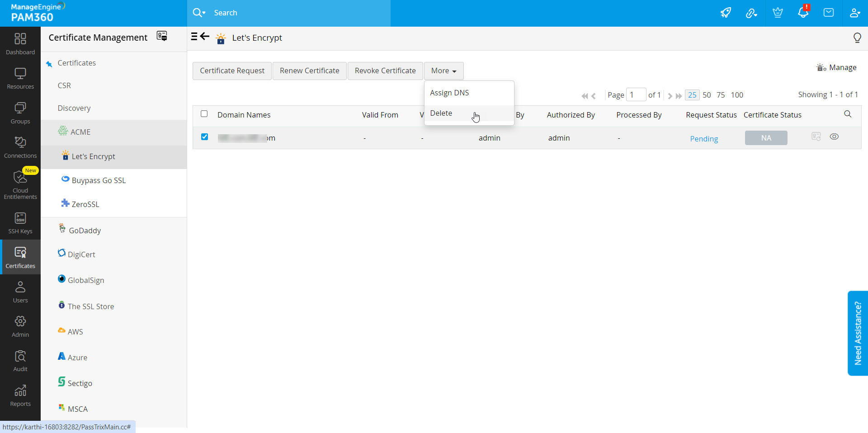Open ZeroSSL section
The height and width of the screenshot is (433, 868).
[85, 204]
